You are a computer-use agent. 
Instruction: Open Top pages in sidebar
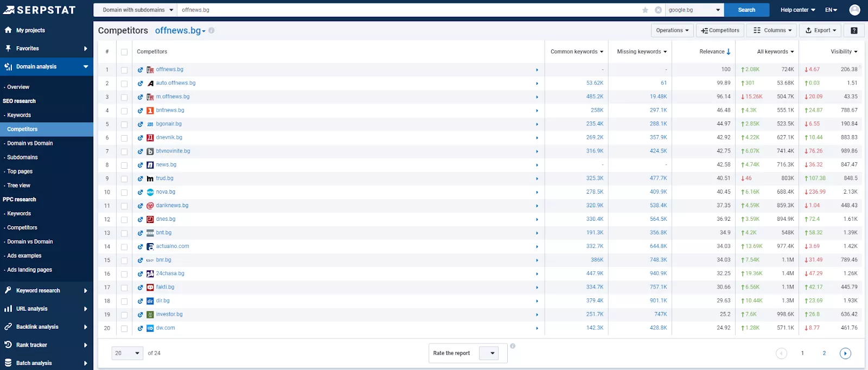[20, 171]
